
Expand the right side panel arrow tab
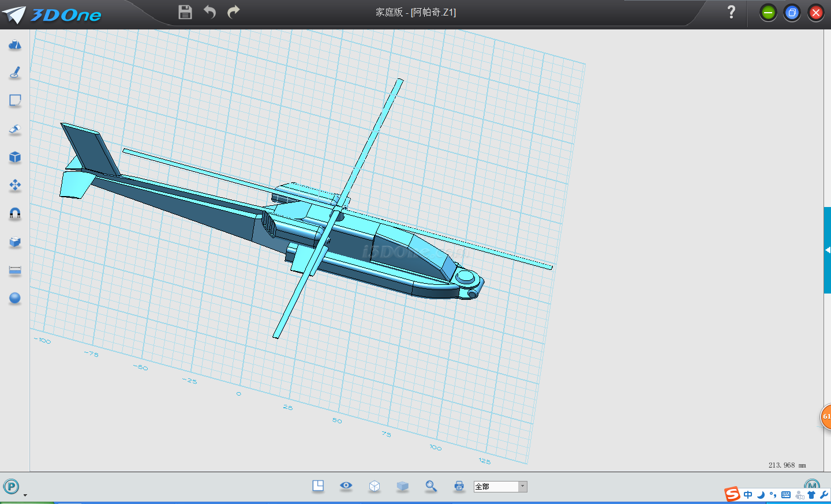(x=828, y=250)
